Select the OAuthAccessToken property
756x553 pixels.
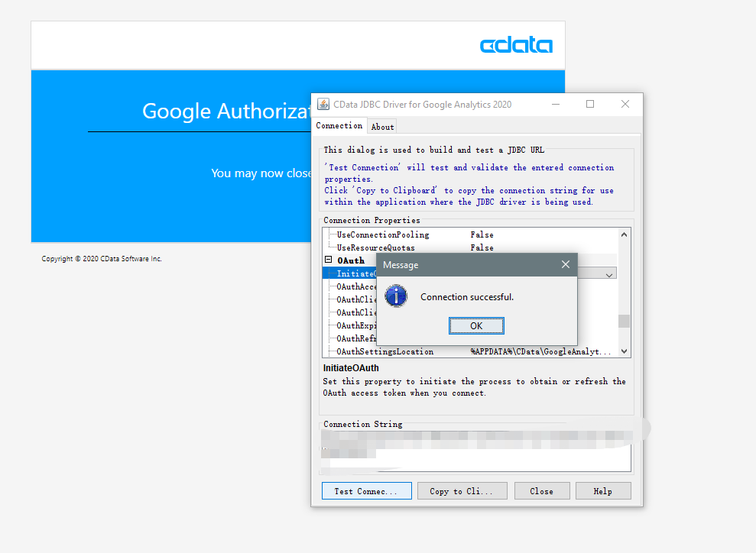355,286
